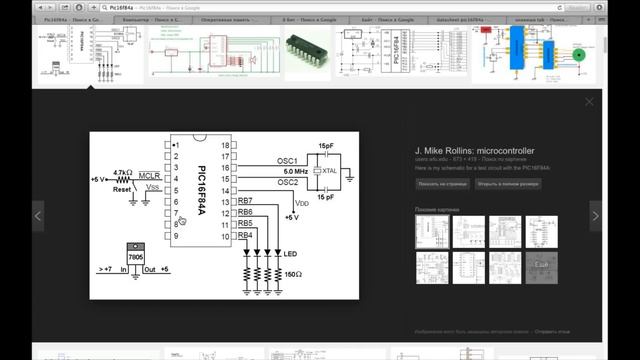Switch to the Байт search tab
640x360 pixels.
click(x=388, y=20)
